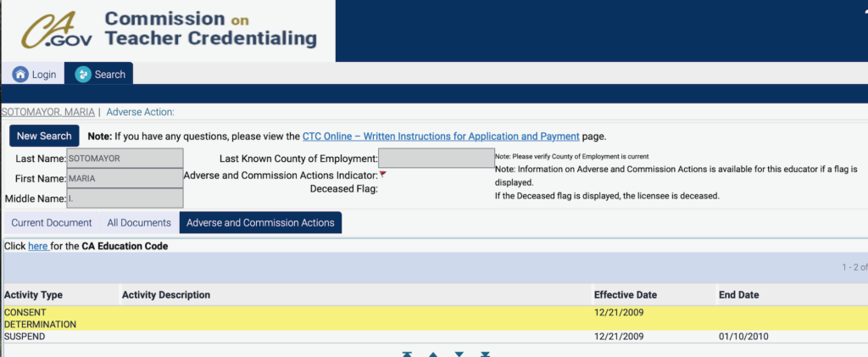This screenshot has width=868, height=357.
Task: Open CTC Online Written Instructions link
Action: click(x=441, y=136)
